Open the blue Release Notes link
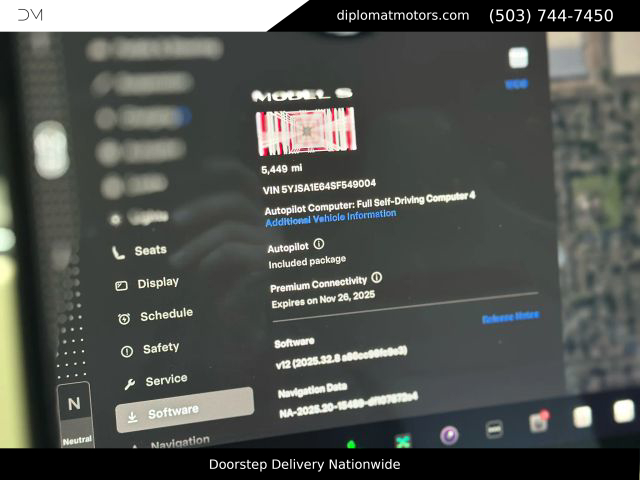 [511, 317]
